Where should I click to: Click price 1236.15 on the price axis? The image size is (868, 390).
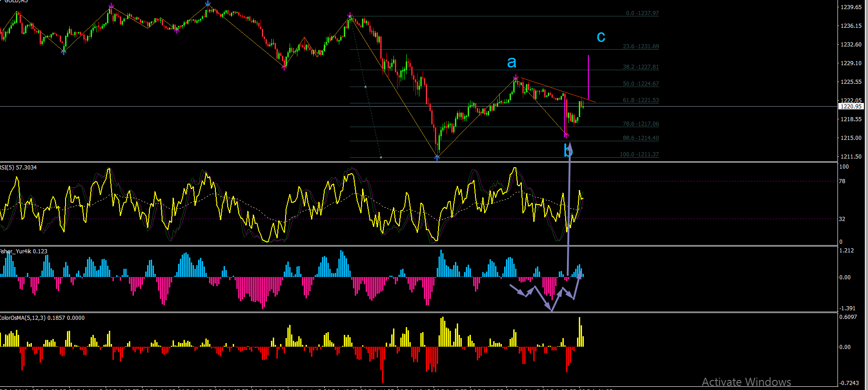tap(851, 26)
